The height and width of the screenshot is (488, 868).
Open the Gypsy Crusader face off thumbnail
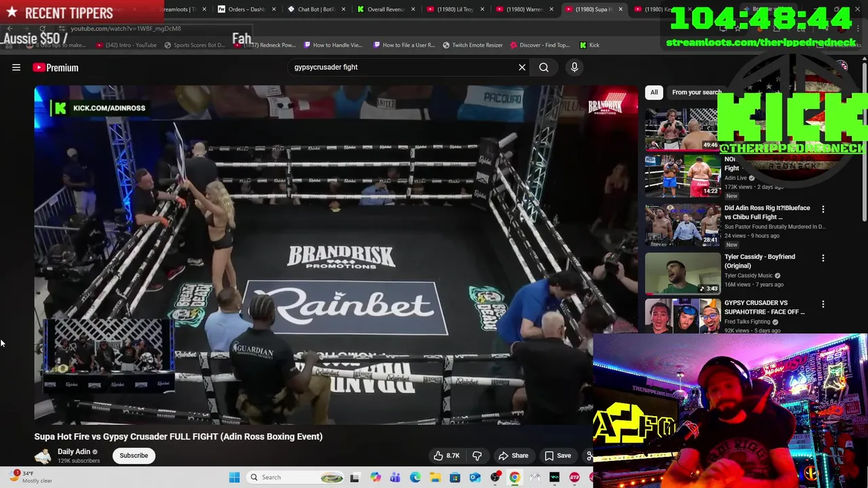pos(683,316)
